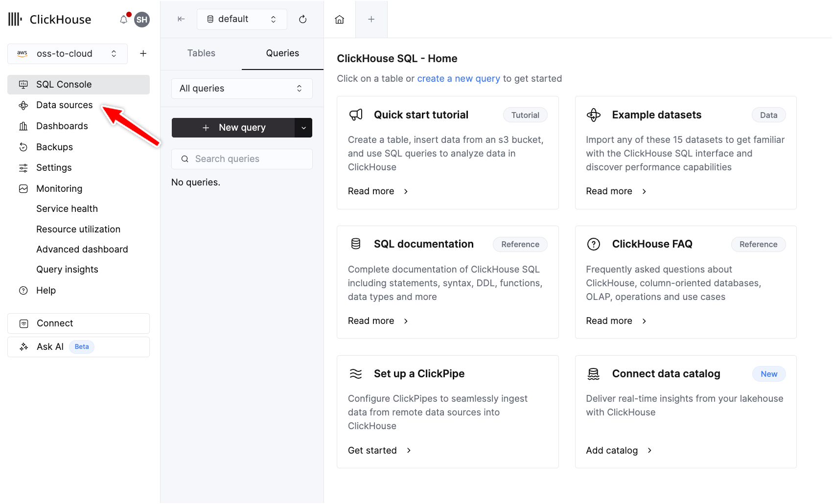The height and width of the screenshot is (504, 833).
Task: Open Monitoring in the sidebar
Action: click(x=59, y=188)
